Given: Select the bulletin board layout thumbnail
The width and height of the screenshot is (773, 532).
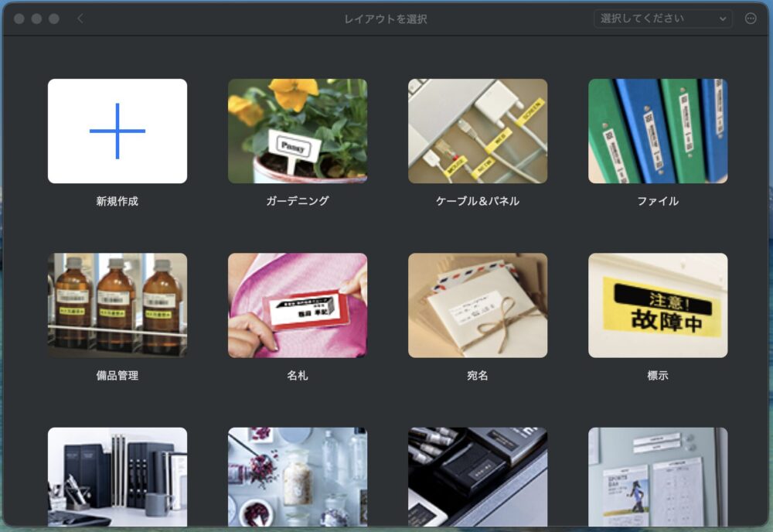Looking at the screenshot, I should [x=658, y=477].
